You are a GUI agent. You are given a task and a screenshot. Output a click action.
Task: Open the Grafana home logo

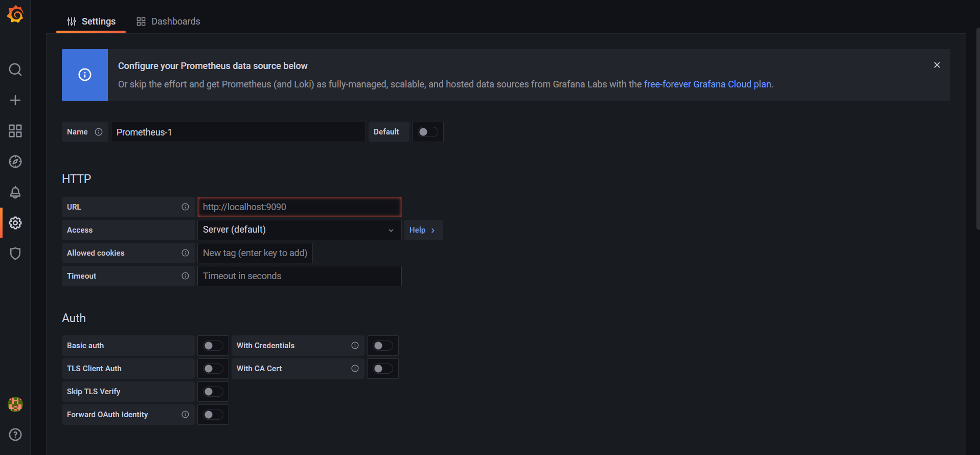click(x=15, y=14)
